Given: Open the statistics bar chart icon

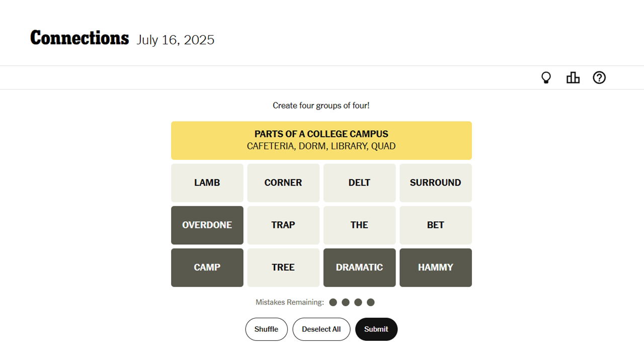Looking at the screenshot, I should pyautogui.click(x=573, y=78).
